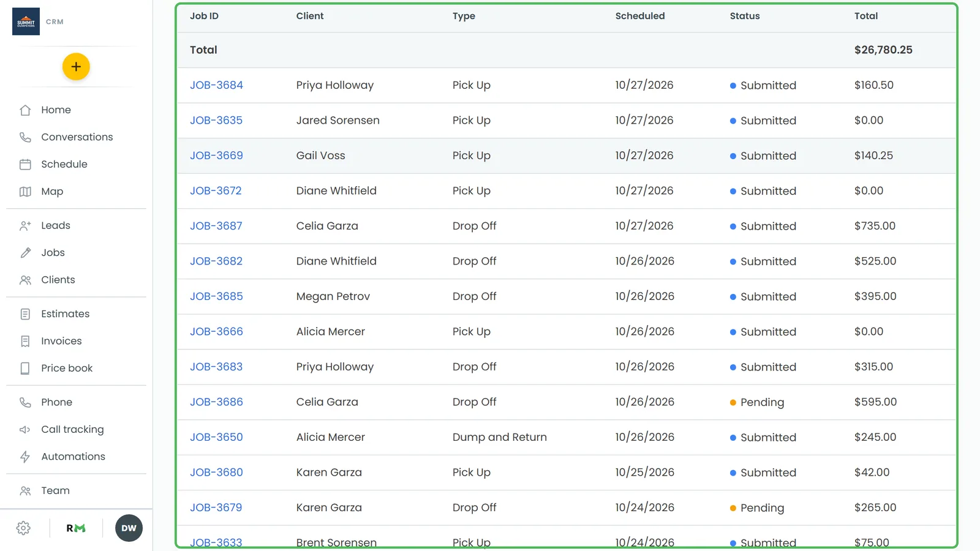Click Pending status for JOB-3679
The width and height of the screenshot is (980, 551).
tap(757, 508)
